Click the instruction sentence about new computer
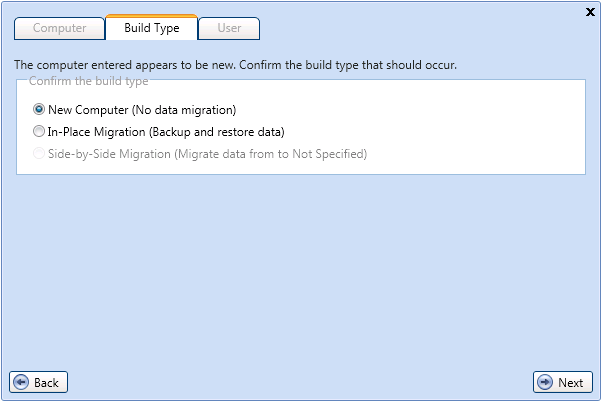Viewport: 601px width, 401px height. 235,65
